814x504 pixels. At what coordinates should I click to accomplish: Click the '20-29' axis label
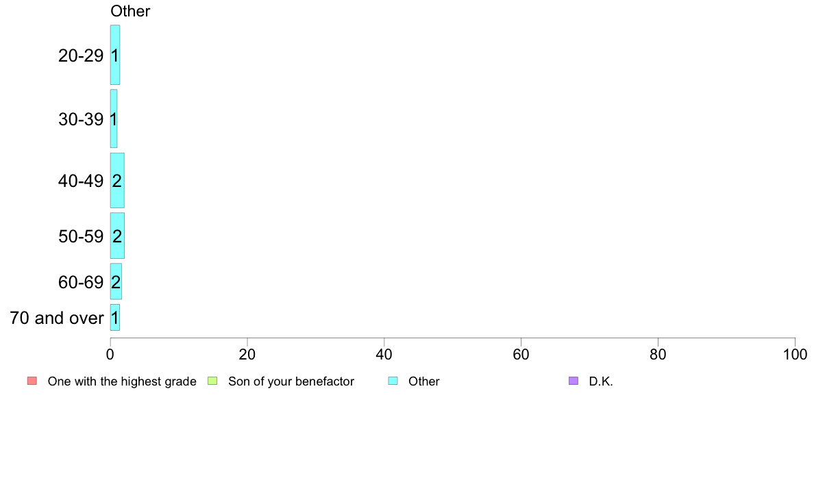coord(81,55)
